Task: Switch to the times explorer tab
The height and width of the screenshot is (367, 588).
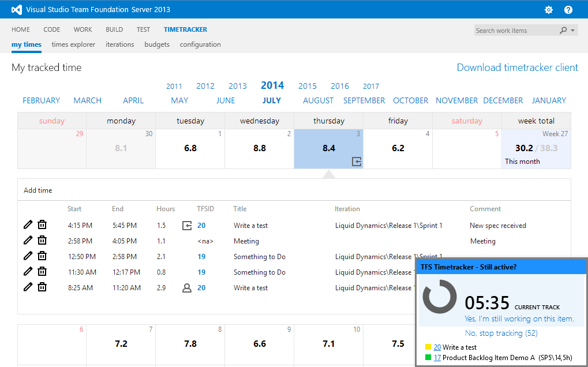Action: click(73, 44)
